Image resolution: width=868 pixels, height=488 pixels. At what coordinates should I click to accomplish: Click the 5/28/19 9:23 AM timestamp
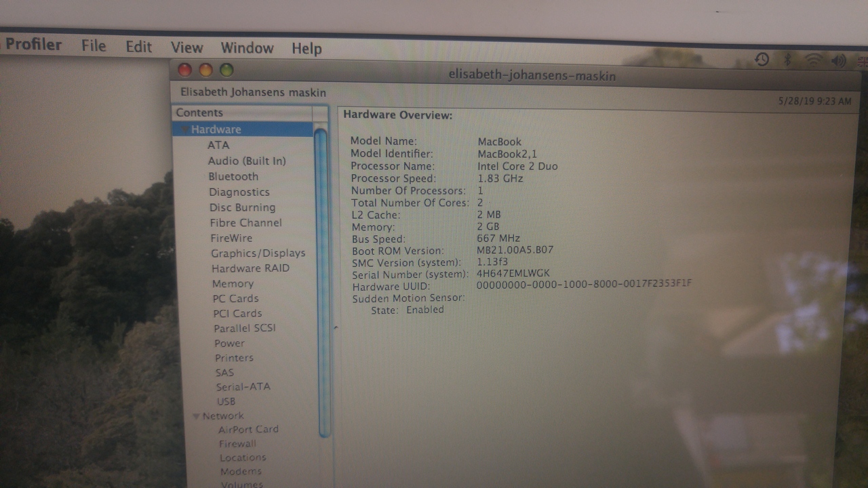[x=814, y=102]
